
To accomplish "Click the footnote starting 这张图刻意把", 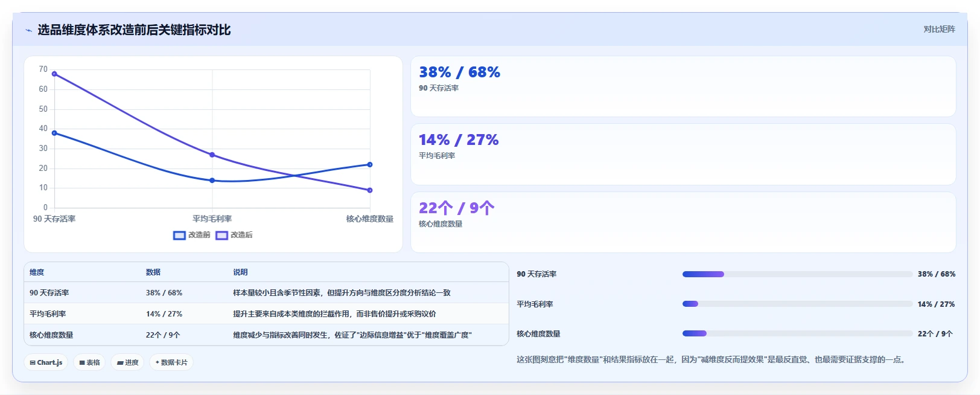I will tap(711, 360).
